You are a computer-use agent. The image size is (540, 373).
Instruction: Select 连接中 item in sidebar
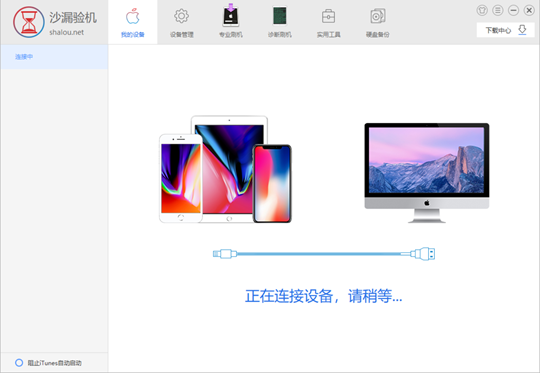coord(54,57)
